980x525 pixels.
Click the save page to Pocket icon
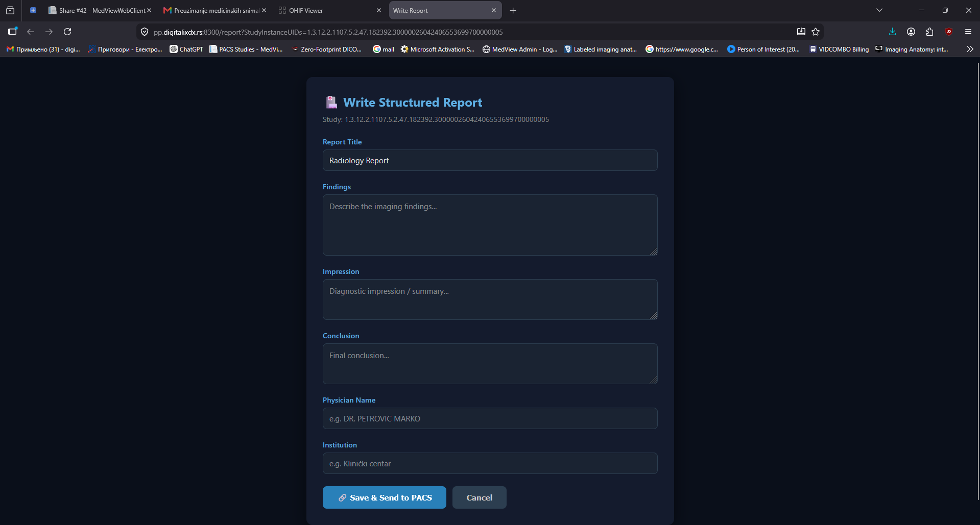801,32
